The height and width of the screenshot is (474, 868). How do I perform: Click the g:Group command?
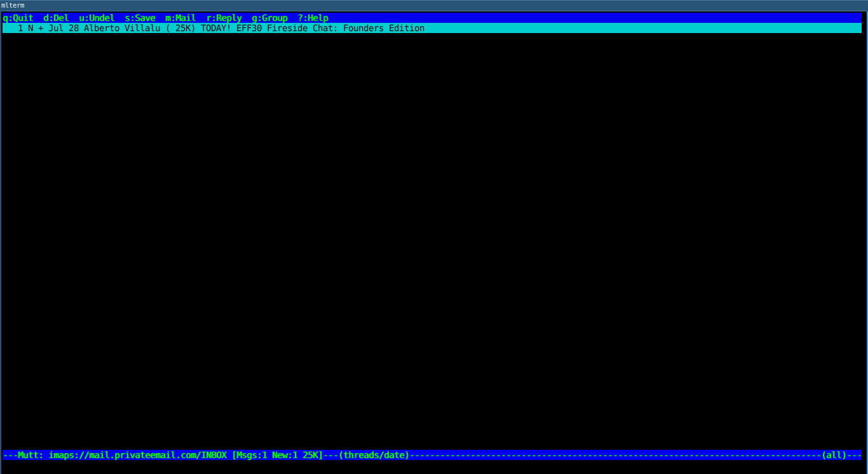click(x=269, y=18)
